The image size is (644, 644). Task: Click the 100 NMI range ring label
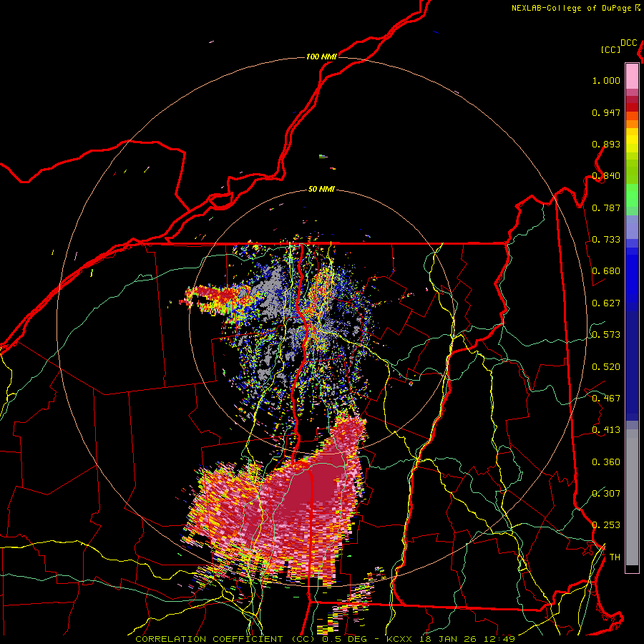tap(321, 57)
